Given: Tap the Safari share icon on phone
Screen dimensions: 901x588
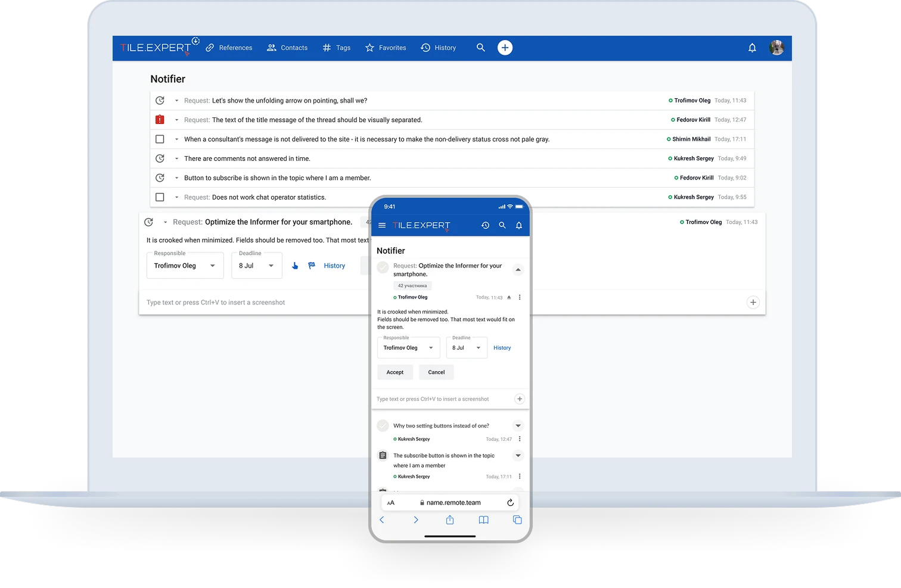Looking at the screenshot, I should 450,520.
